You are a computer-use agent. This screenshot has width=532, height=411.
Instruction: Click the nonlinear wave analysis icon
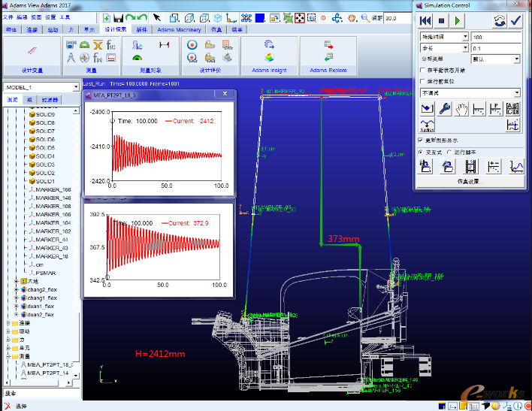coord(427,125)
